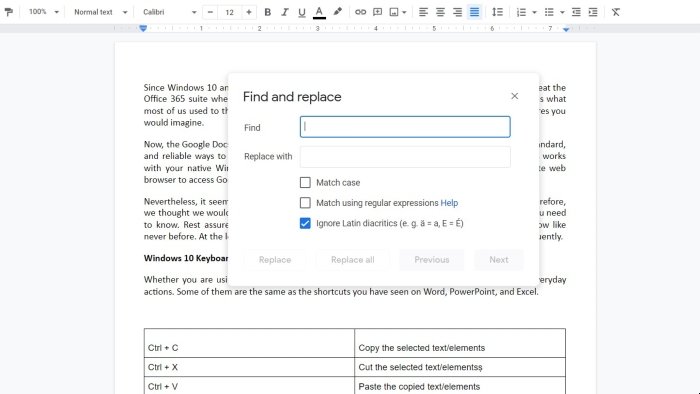Toggle italic formatting
Viewport: 700px width, 394px height.
pos(284,12)
